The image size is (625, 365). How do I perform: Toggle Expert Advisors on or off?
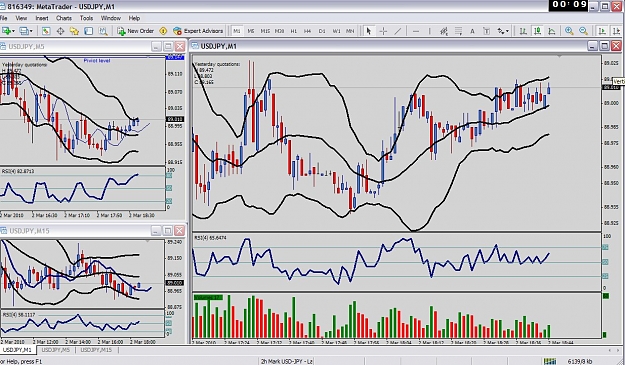198,31
